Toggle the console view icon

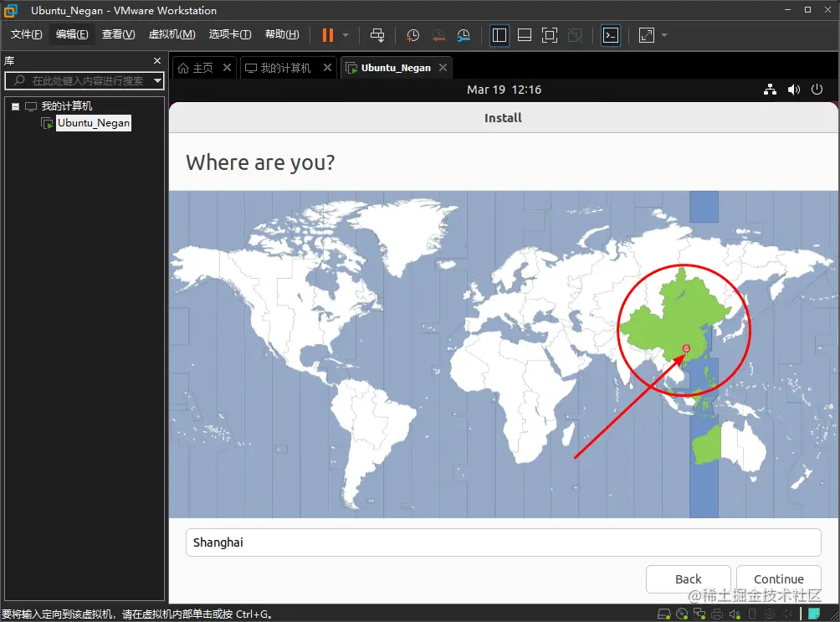click(611, 35)
